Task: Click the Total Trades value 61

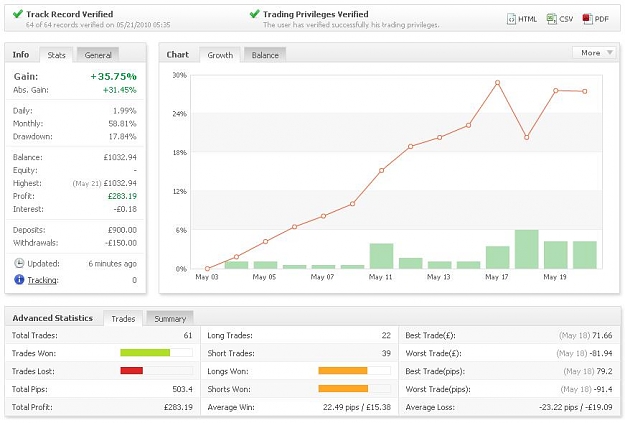Action: pyautogui.click(x=188, y=335)
